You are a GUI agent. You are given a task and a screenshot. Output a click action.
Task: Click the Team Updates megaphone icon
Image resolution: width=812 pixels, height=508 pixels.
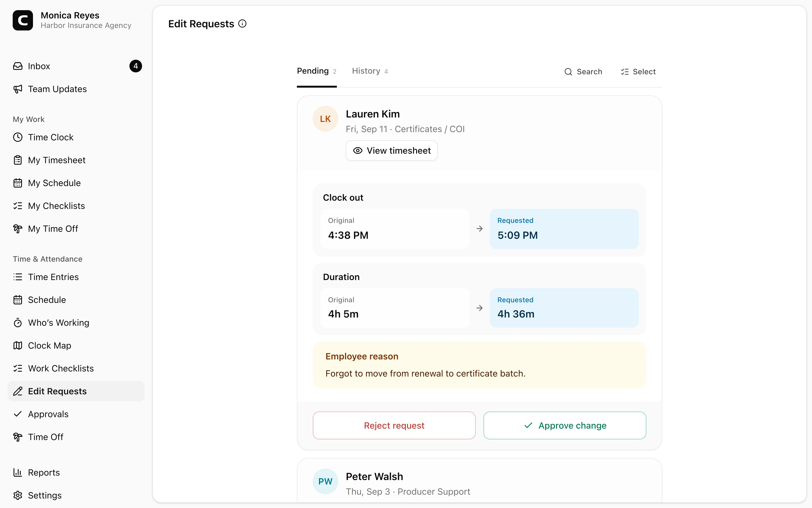coord(18,89)
